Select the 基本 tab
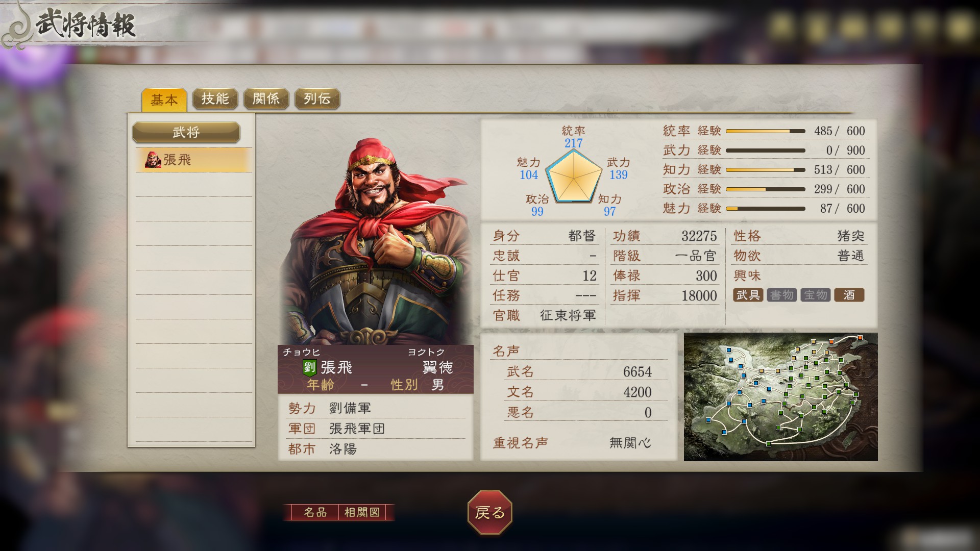The image size is (980, 551). [164, 99]
